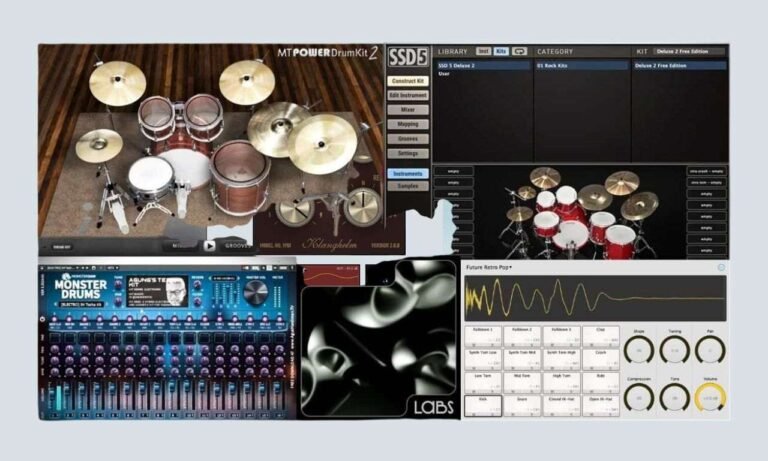This screenshot has width=768, height=461.
Task: Trigger the Ride pad
Action: pos(600,383)
